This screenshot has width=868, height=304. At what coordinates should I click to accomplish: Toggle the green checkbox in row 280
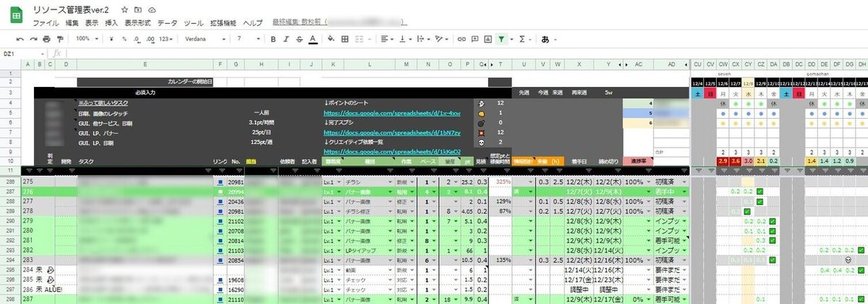(x=772, y=229)
